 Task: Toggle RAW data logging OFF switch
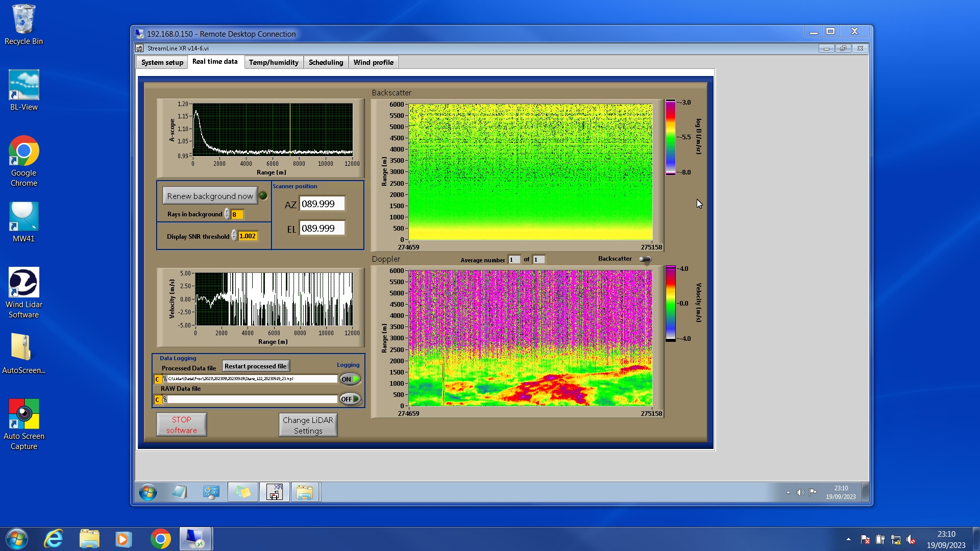tap(350, 399)
